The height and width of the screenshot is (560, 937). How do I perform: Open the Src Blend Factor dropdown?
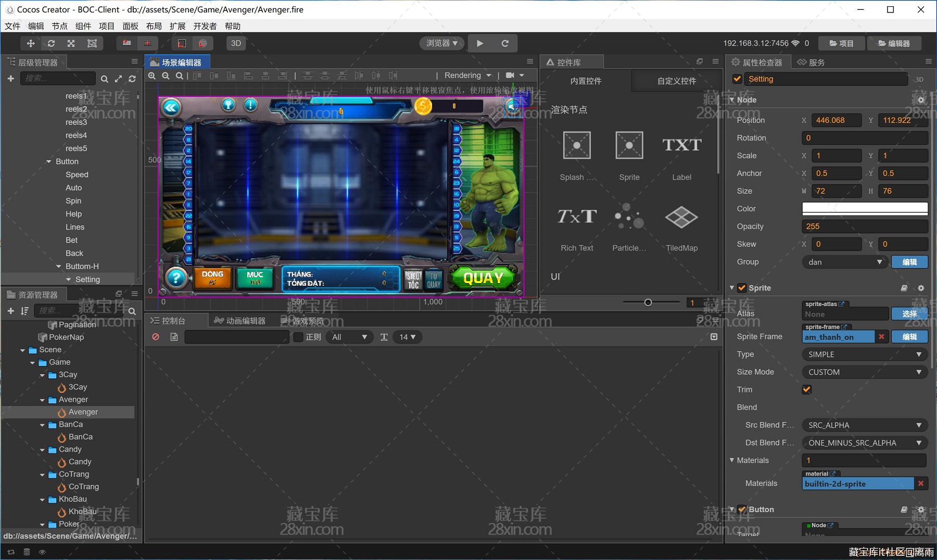pos(865,425)
